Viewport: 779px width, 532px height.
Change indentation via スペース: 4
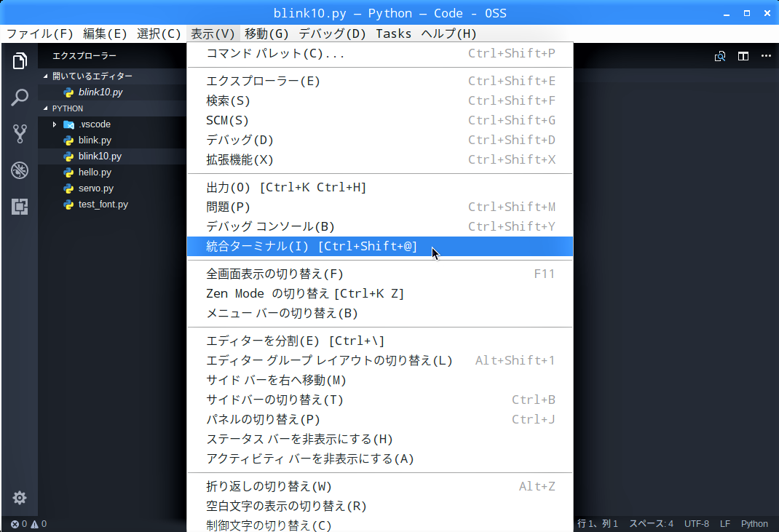pos(652,523)
